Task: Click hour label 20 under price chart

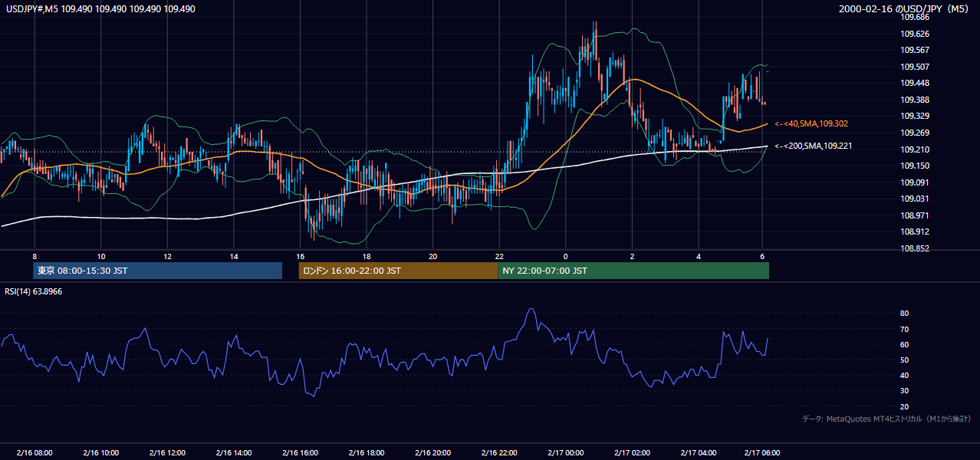Action: pyautogui.click(x=432, y=256)
